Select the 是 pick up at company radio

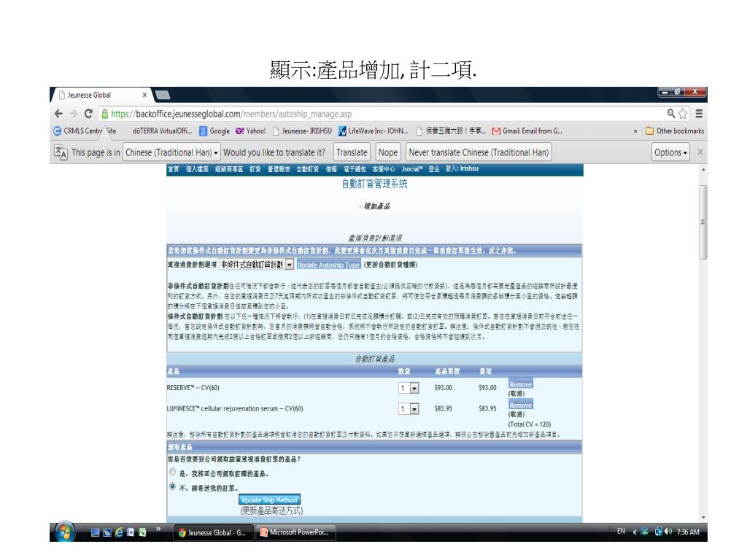[x=172, y=472]
